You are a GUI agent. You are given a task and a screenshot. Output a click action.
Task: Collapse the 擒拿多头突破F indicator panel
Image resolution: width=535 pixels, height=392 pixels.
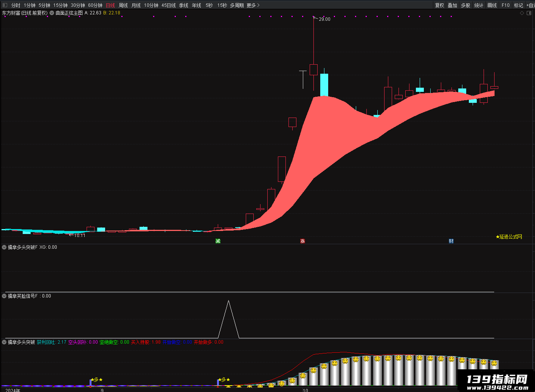4,247
